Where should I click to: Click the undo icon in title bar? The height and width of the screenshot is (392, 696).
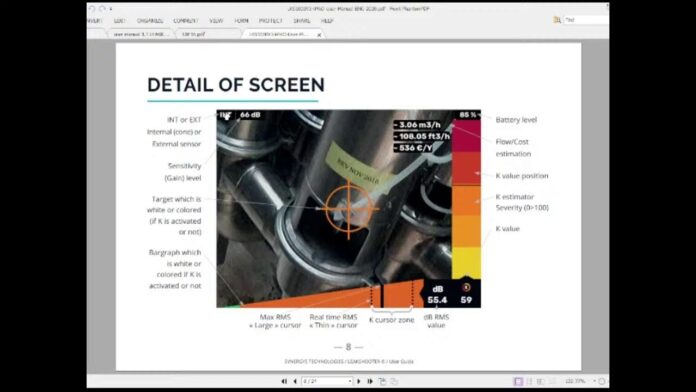tap(92, 8)
